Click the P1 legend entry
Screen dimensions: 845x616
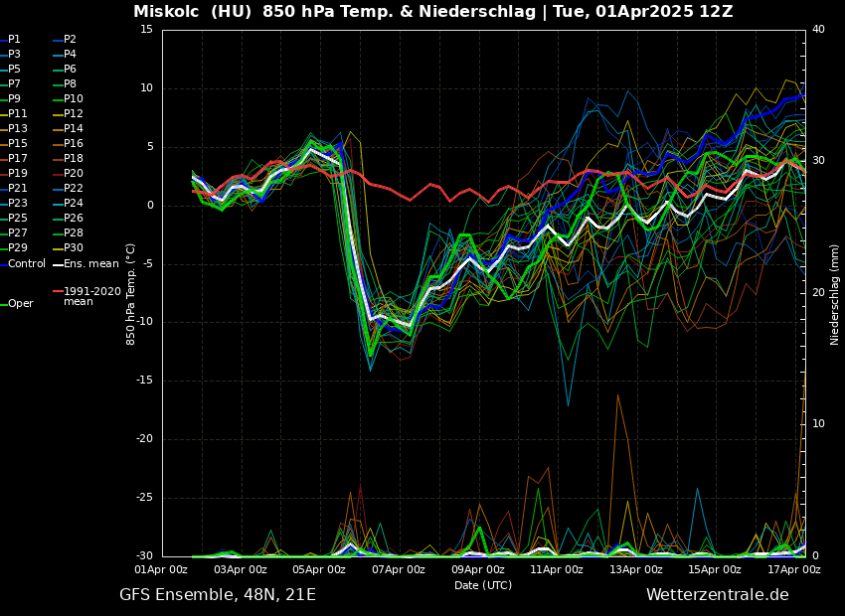[14, 40]
